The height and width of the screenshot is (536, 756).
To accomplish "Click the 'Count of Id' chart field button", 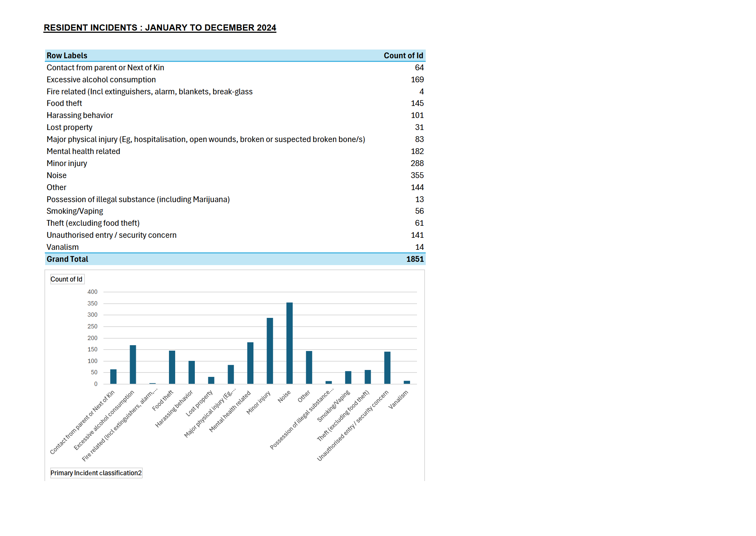I will 67,279.
